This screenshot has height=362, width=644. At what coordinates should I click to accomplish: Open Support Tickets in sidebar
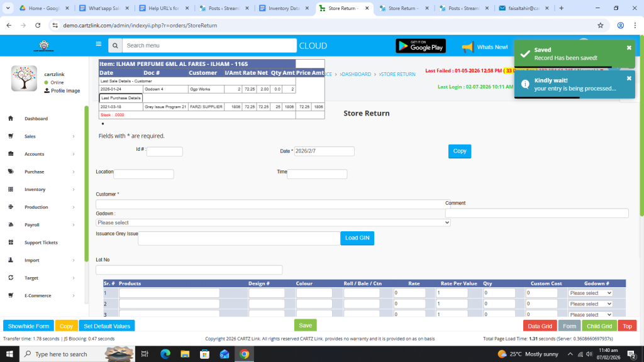[x=41, y=243]
